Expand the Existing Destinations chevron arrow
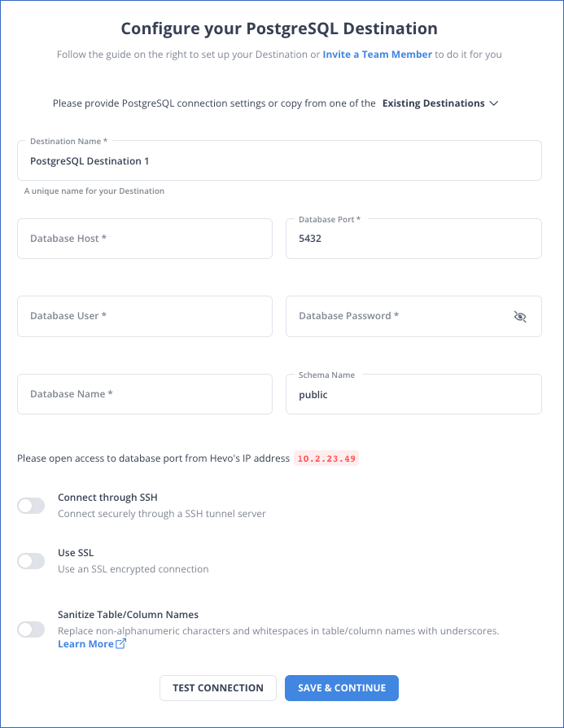 coord(494,103)
